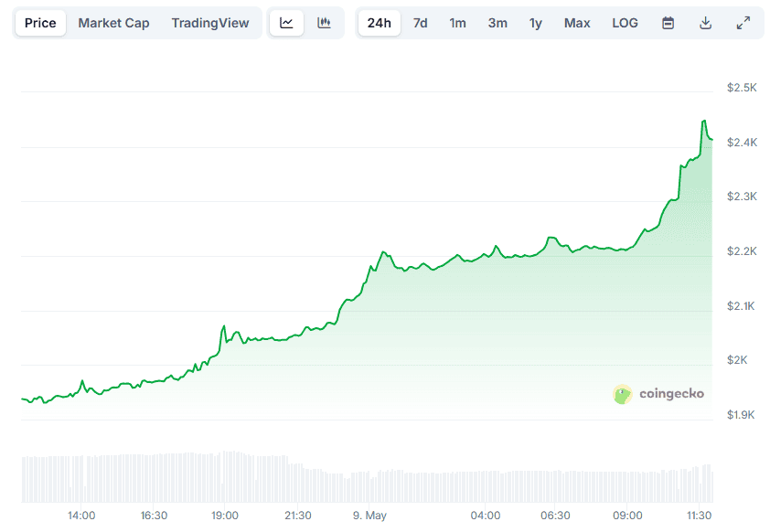Click the $2.4K axis label
The width and height of the screenshot is (770, 532).
click(742, 143)
